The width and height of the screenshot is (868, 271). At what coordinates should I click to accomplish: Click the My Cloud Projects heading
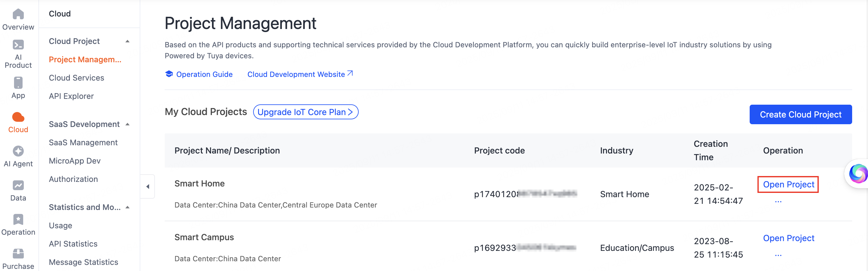point(206,112)
